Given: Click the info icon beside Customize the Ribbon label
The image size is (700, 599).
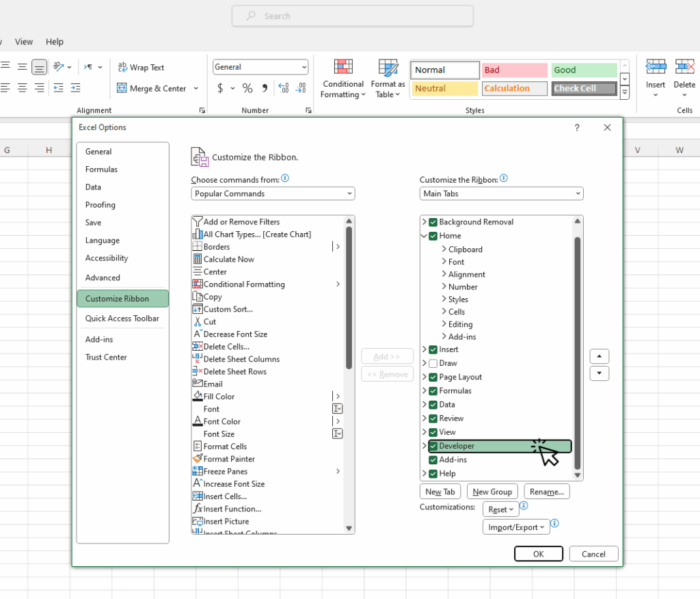Looking at the screenshot, I should (x=504, y=178).
